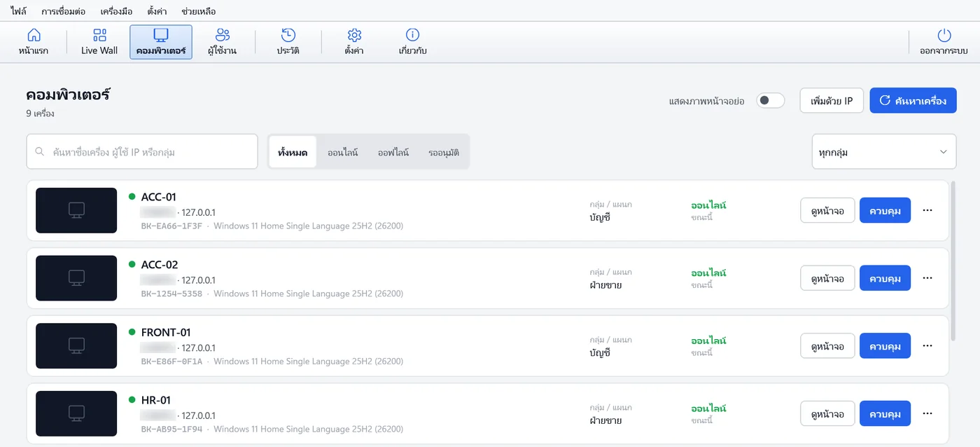Open the เครื่องมือ menu
Viewport: 980px width, 447px height.
click(116, 11)
